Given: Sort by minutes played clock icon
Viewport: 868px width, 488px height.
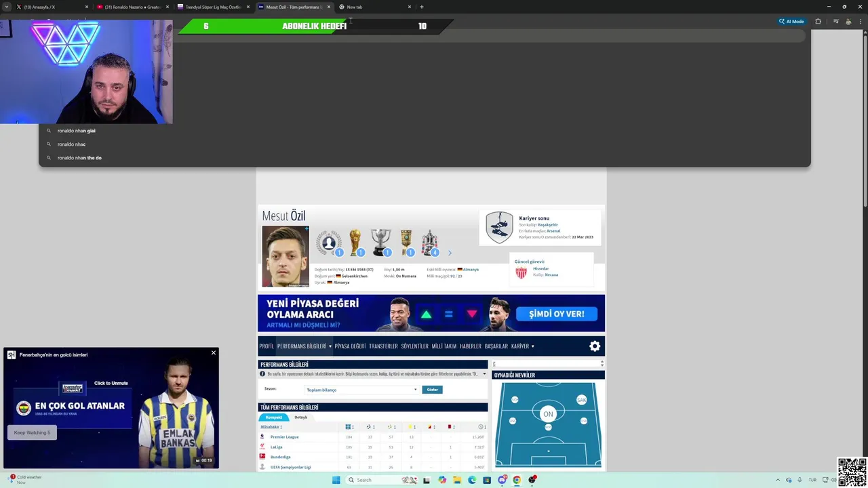Looking at the screenshot, I should (481, 427).
